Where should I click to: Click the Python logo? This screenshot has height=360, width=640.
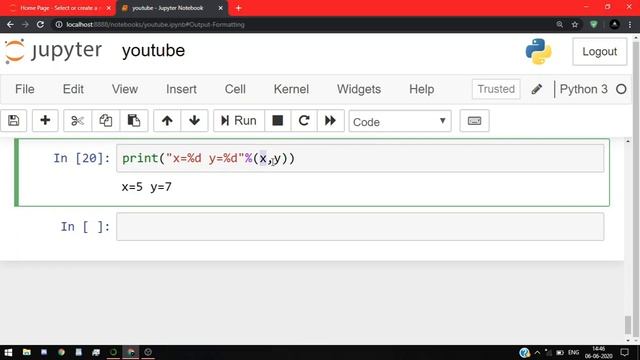(x=538, y=51)
